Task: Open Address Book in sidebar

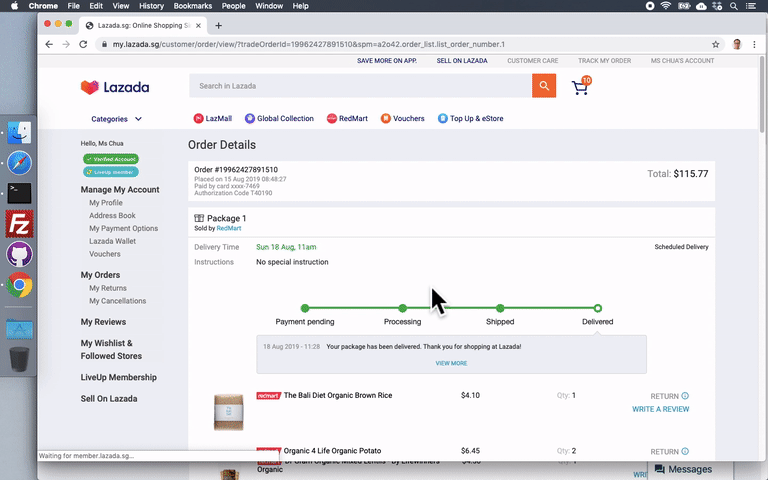Action: [x=112, y=216]
